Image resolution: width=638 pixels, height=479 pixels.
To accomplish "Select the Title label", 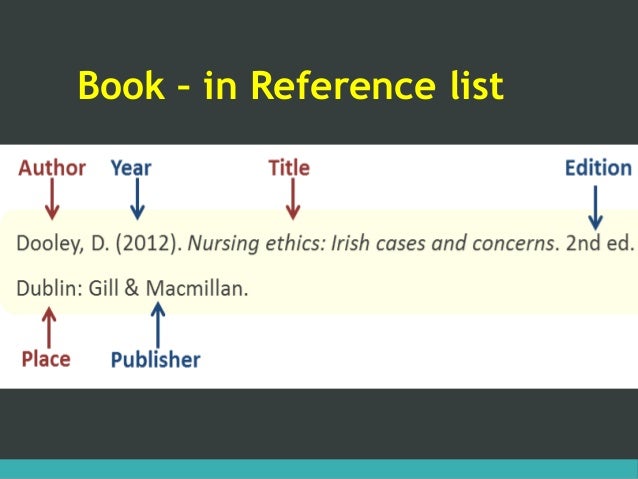I will (x=289, y=168).
